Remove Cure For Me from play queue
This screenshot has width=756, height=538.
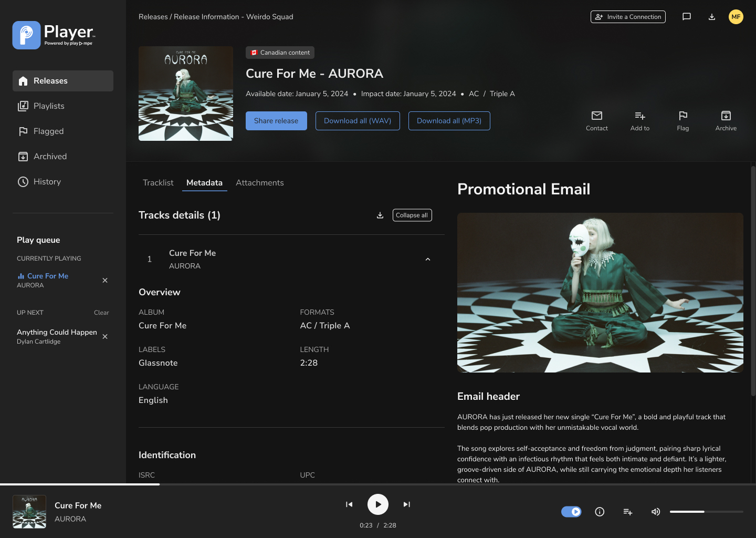tap(105, 281)
